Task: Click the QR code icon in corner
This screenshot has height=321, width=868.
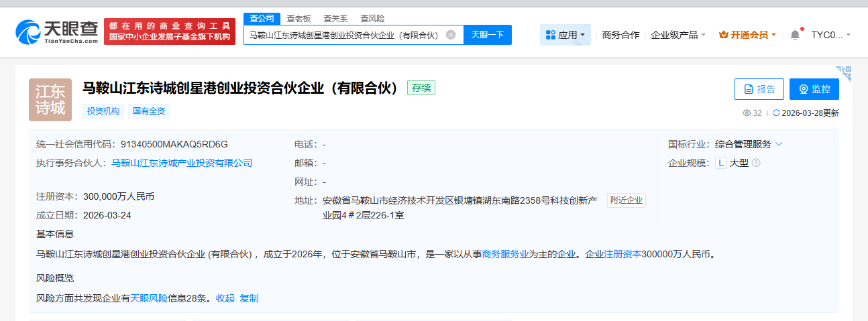Action: 843,72
